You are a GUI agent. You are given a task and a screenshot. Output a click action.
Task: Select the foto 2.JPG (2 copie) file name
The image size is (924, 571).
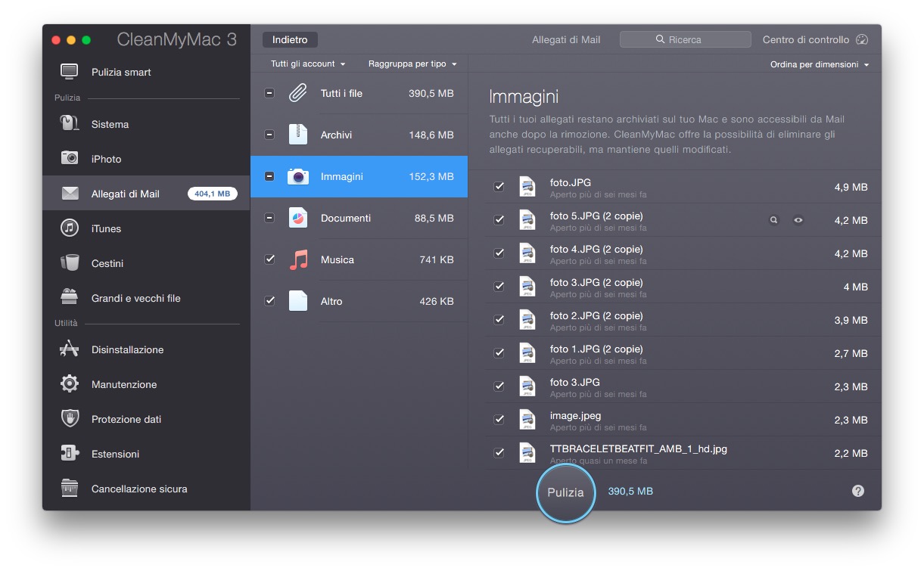click(596, 315)
